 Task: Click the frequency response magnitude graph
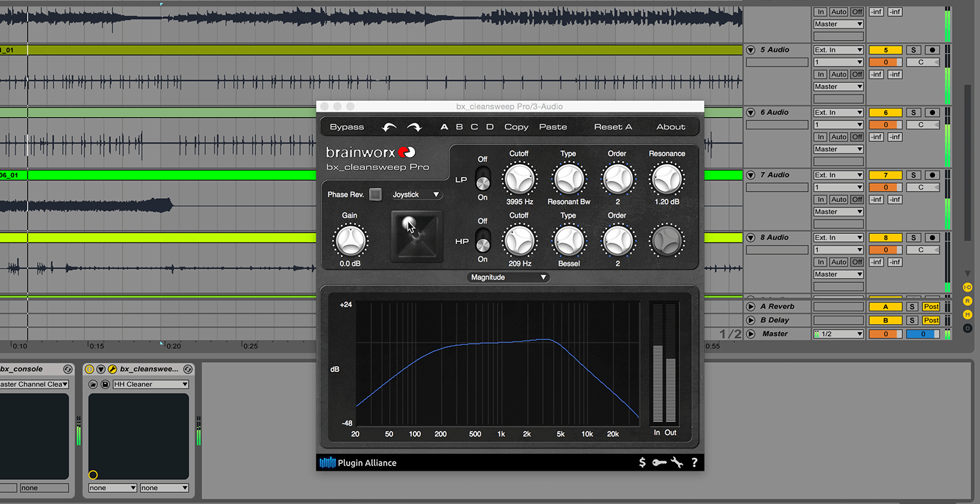click(498, 363)
